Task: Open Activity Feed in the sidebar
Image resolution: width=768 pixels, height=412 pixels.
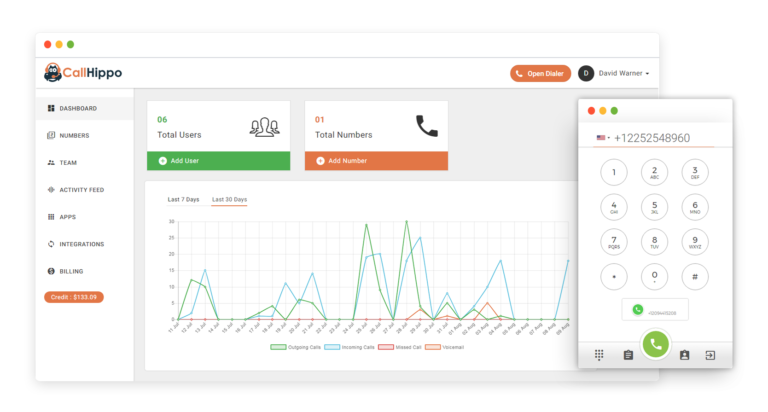Action: tap(81, 190)
